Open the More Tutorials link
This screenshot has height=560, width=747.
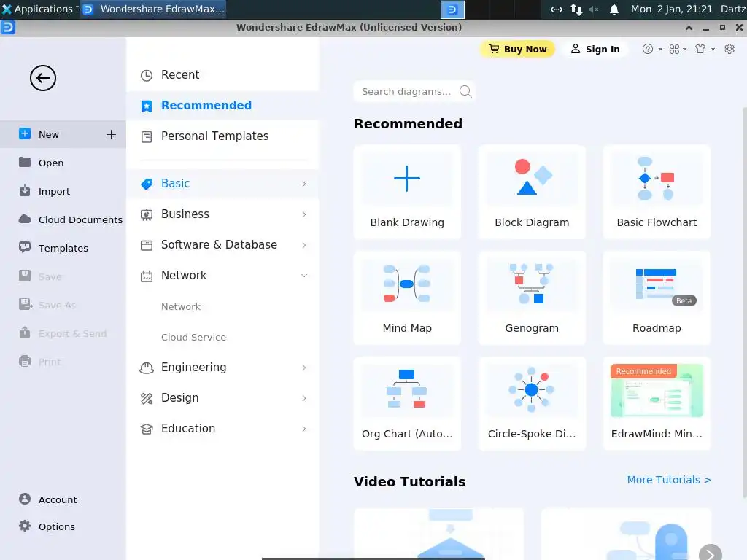tap(669, 480)
